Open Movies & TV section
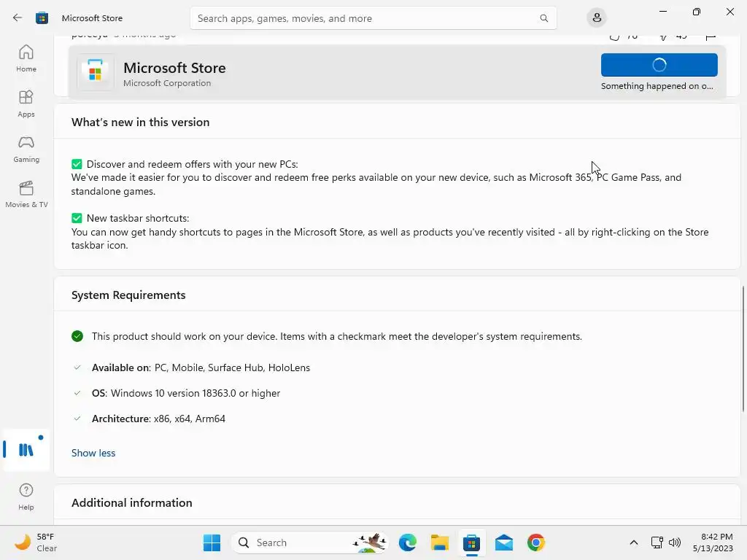The image size is (747, 560). pyautogui.click(x=26, y=194)
